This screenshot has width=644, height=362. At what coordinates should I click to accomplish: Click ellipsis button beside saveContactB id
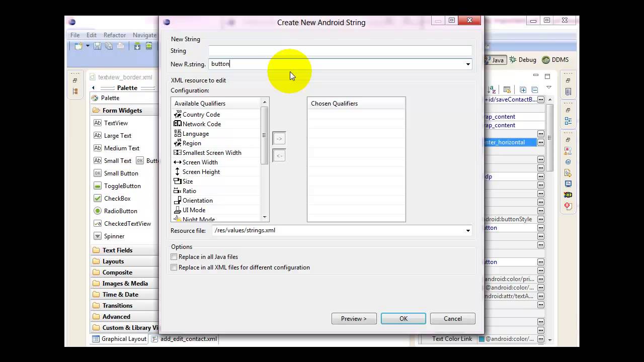tap(541, 100)
